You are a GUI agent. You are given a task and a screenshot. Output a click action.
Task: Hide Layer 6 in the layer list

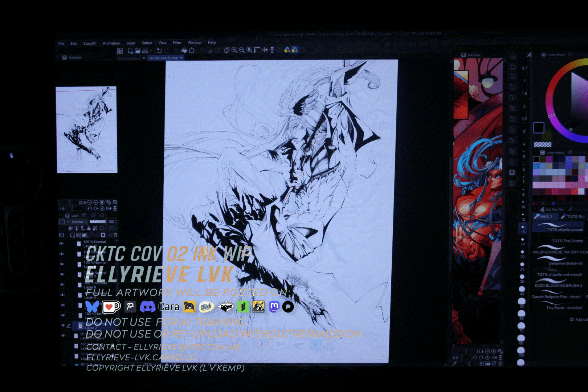tap(62, 295)
